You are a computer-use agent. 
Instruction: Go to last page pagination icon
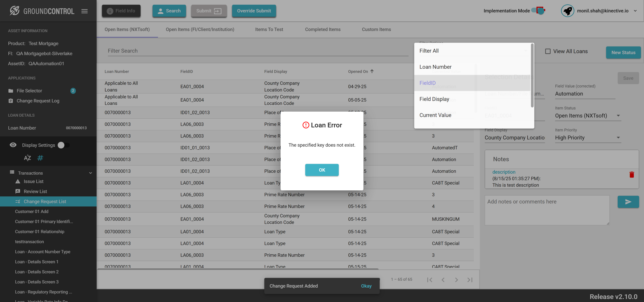470,280
